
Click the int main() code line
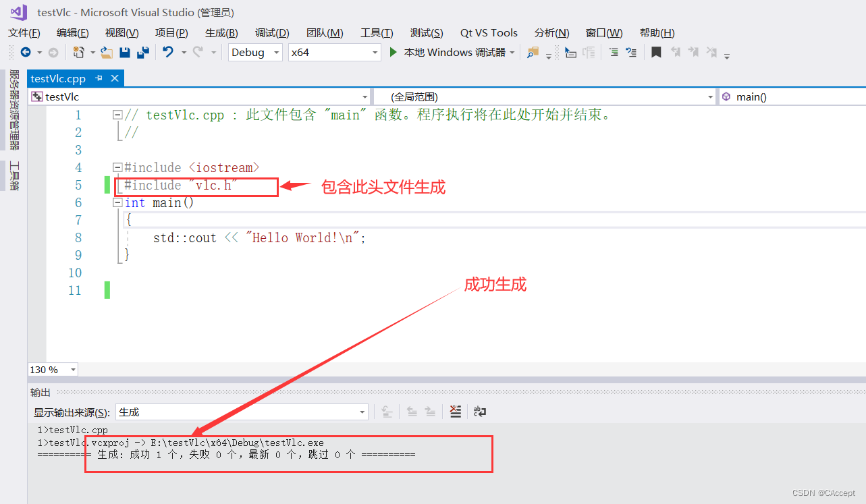coord(159,202)
